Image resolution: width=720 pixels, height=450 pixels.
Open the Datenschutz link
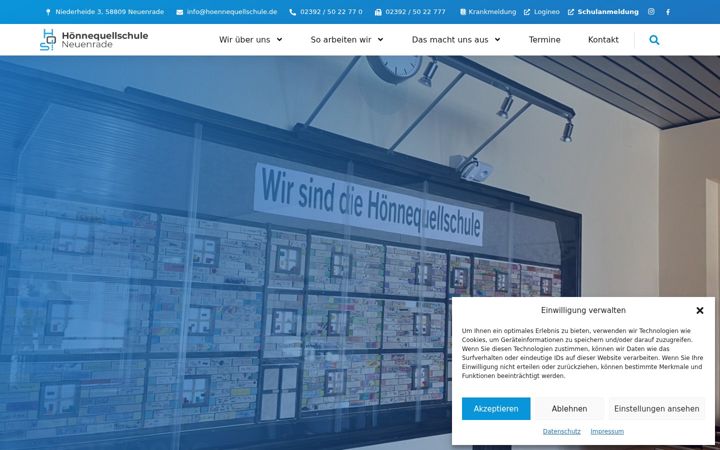[562, 431]
